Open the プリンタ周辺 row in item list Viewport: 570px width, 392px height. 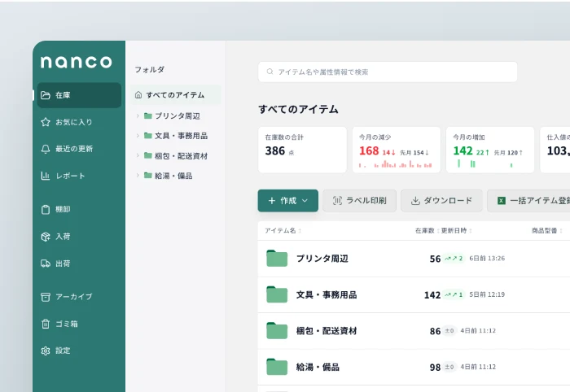pyautogui.click(x=414, y=259)
